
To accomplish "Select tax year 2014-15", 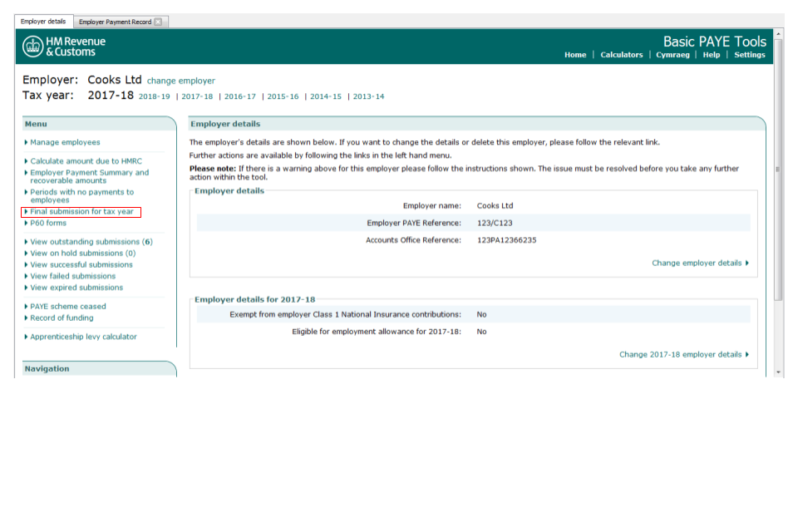I will tap(326, 96).
